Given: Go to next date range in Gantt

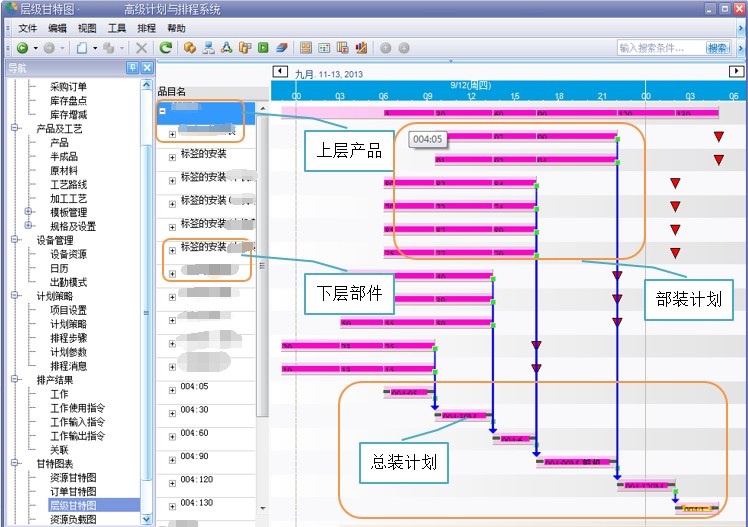Looking at the screenshot, I should (x=736, y=72).
